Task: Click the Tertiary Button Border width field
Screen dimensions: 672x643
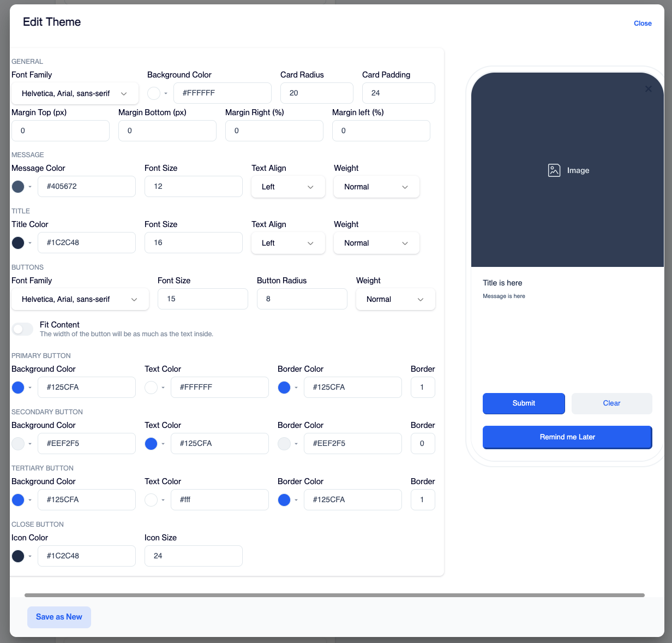Action: (423, 500)
